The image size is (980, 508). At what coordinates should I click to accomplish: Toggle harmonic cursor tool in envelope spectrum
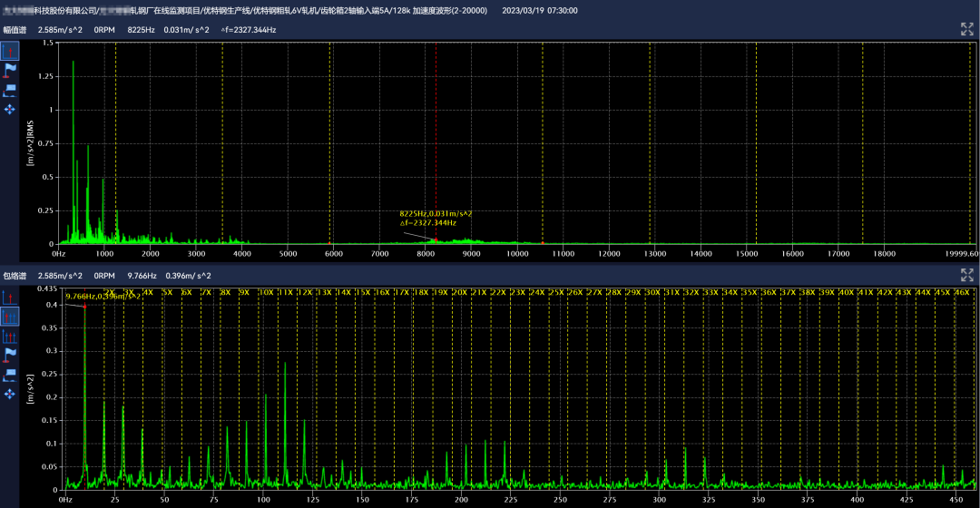click(x=10, y=316)
